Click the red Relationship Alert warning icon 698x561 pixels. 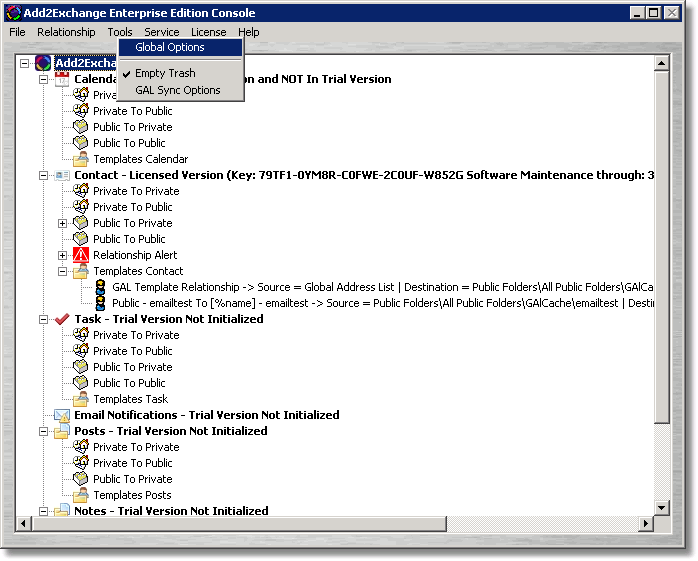[81, 255]
